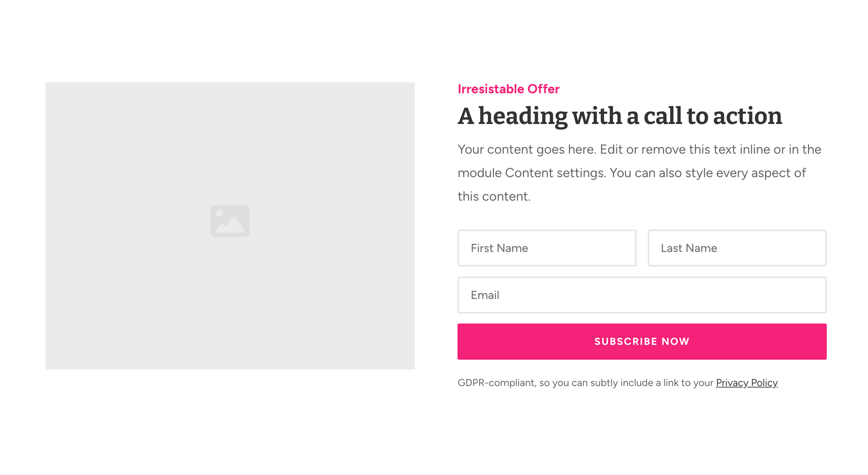Click the "First Name" placeholder text
The height and width of the screenshot is (475, 868).
499,248
